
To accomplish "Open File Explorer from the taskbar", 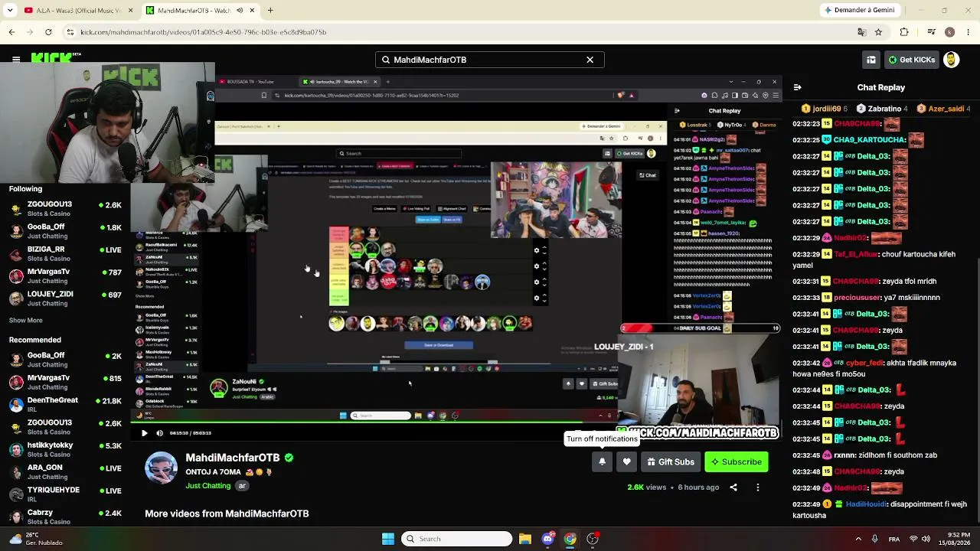I will coord(524,539).
